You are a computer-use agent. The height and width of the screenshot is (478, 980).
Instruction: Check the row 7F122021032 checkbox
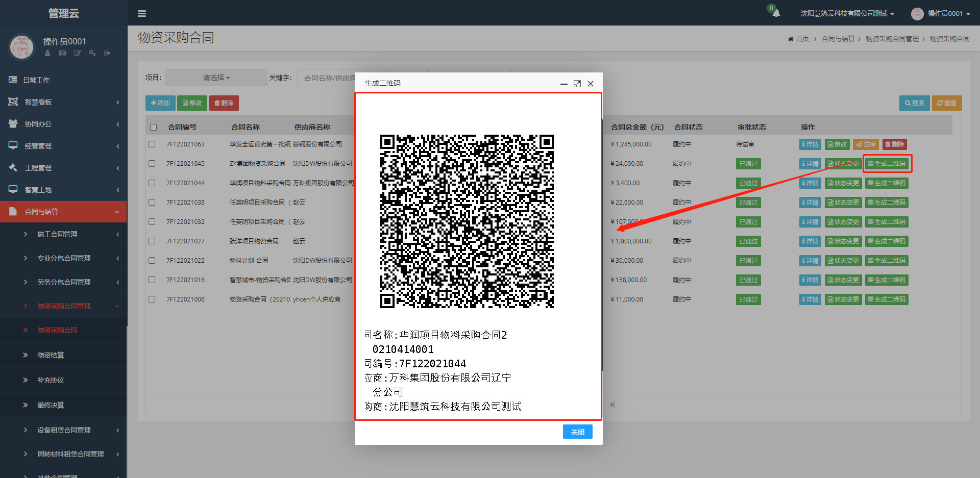152,222
